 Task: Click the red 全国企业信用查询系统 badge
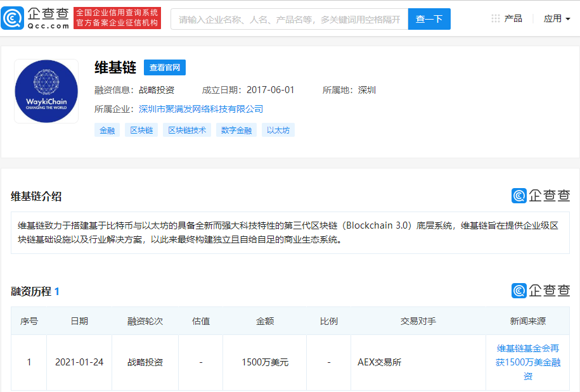coord(117,18)
